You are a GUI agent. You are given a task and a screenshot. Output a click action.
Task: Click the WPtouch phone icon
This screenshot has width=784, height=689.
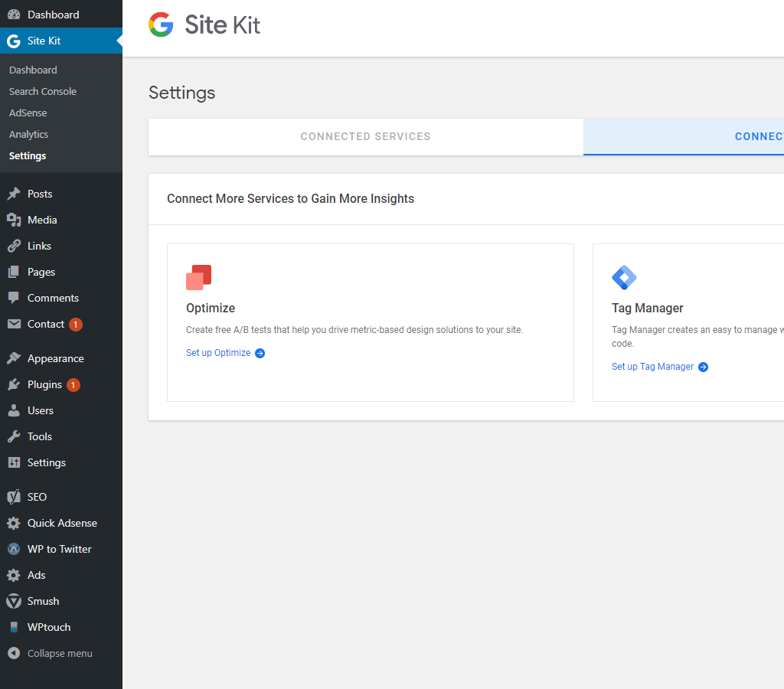pos(14,627)
